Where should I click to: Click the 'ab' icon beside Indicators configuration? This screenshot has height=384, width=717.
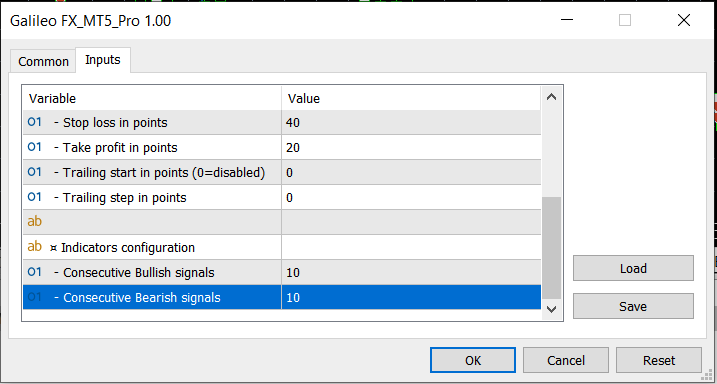(x=35, y=247)
